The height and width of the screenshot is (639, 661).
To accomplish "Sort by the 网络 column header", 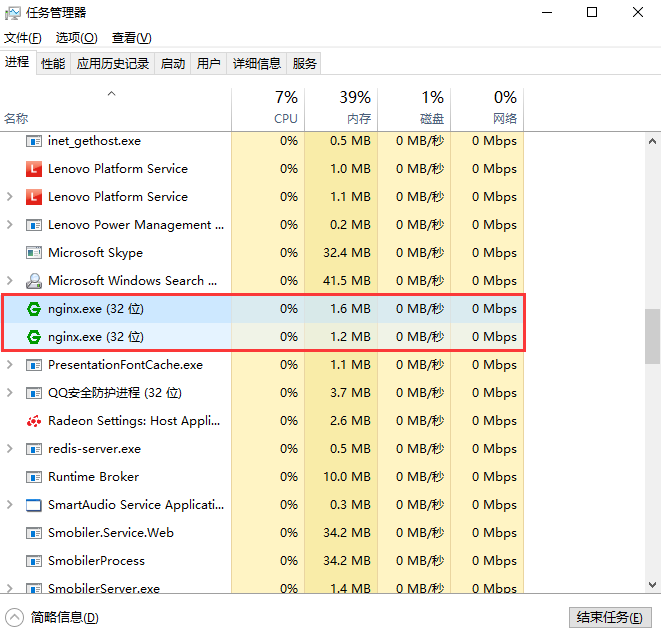I will [487, 109].
